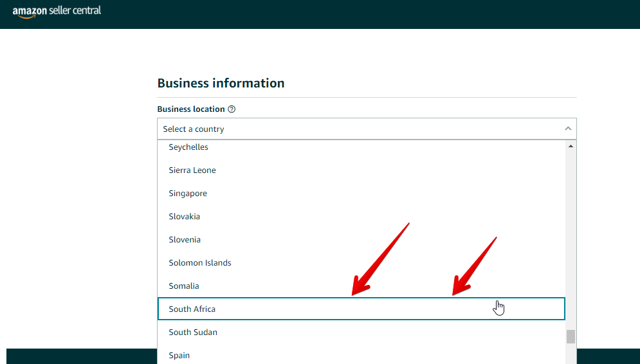Click the dark top header bar
This screenshot has height=364, width=640.
tap(320, 14)
